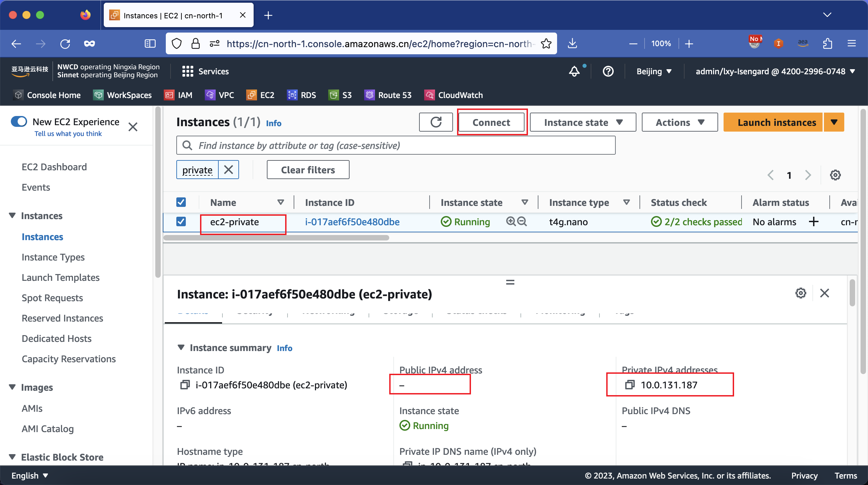Uncheck the ec2-private row checkbox
The width and height of the screenshot is (868, 485).
point(181,221)
